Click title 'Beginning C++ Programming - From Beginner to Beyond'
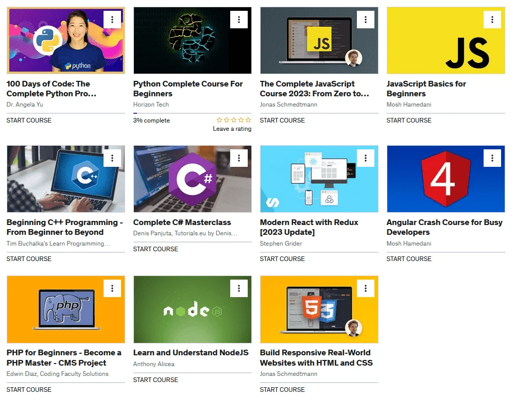This screenshot has height=397, width=532. coord(64,228)
